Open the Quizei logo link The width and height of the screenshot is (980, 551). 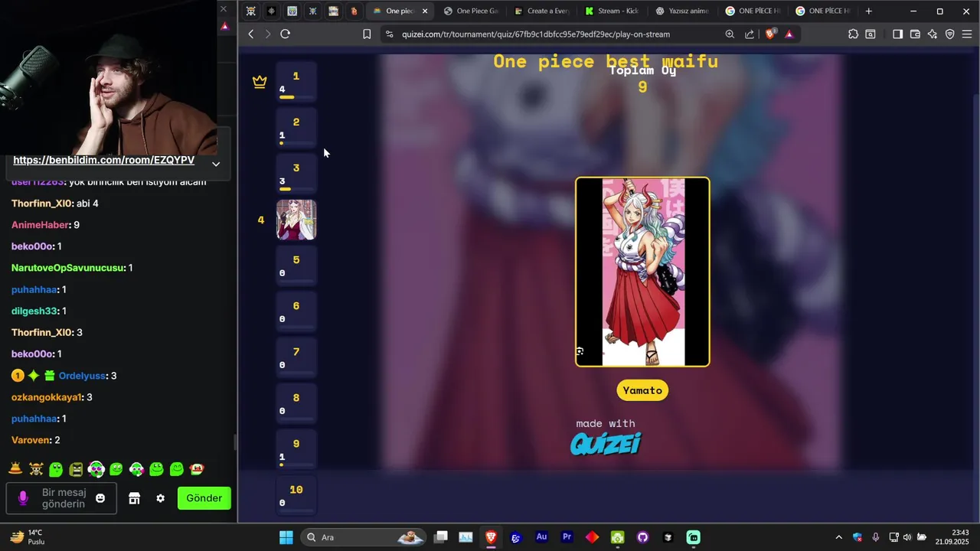pyautogui.click(x=606, y=444)
